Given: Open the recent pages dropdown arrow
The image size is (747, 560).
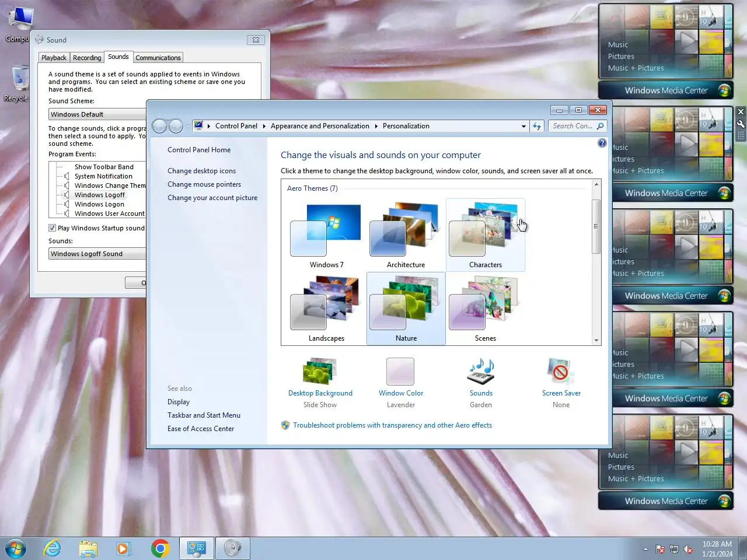Looking at the screenshot, I should (187, 126).
